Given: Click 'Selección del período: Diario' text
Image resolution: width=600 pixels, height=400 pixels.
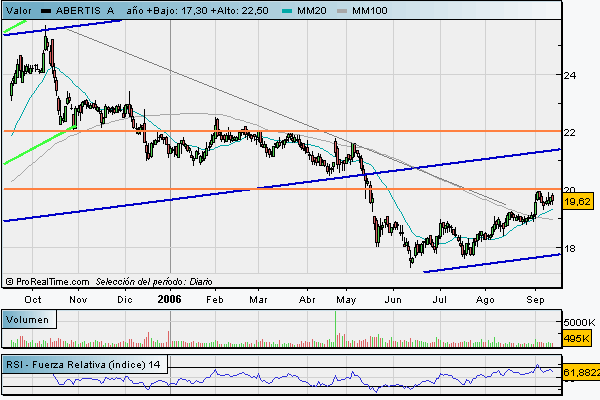Looking at the screenshot, I should (x=154, y=282).
